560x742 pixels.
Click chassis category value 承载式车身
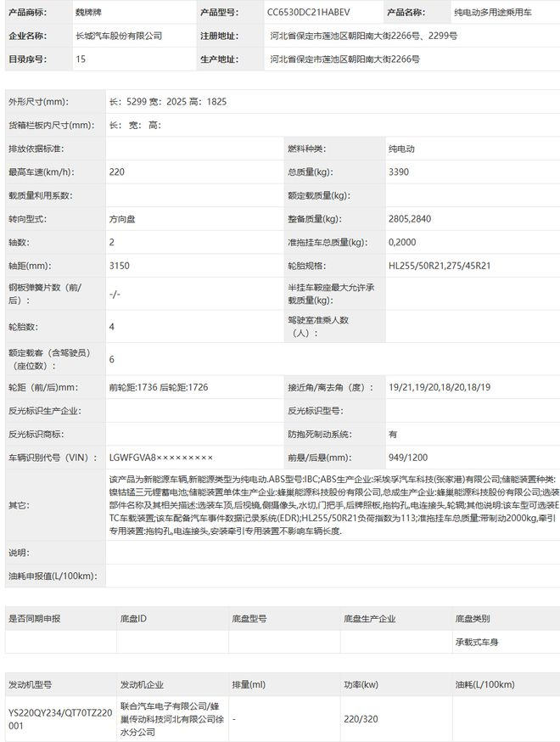coord(476,642)
